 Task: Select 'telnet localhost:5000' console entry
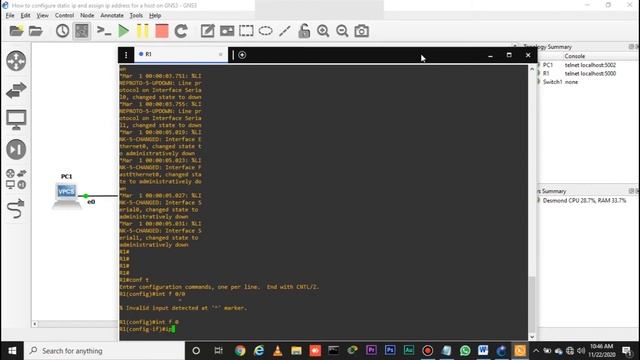pyautogui.click(x=590, y=73)
